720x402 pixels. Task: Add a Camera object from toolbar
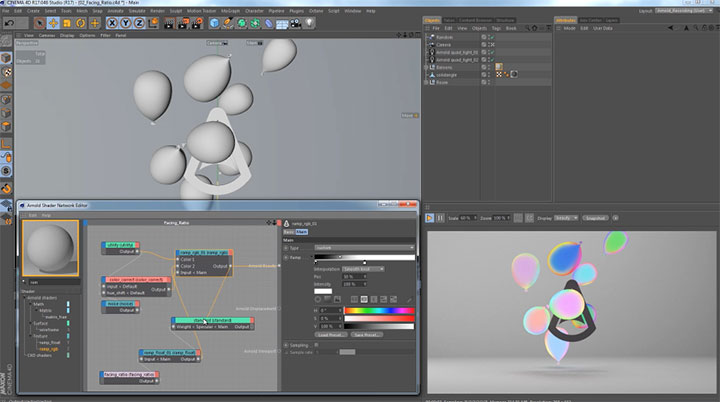click(296, 23)
